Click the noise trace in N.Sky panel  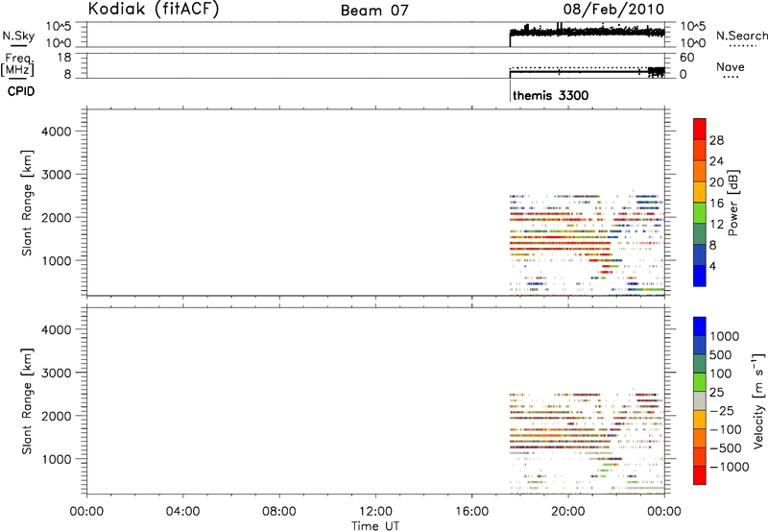(x=587, y=33)
